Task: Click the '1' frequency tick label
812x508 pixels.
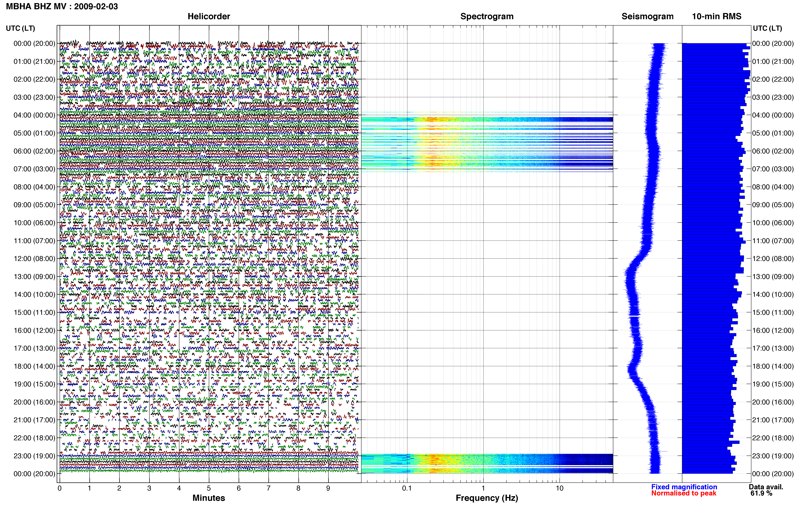Action: coord(483,488)
